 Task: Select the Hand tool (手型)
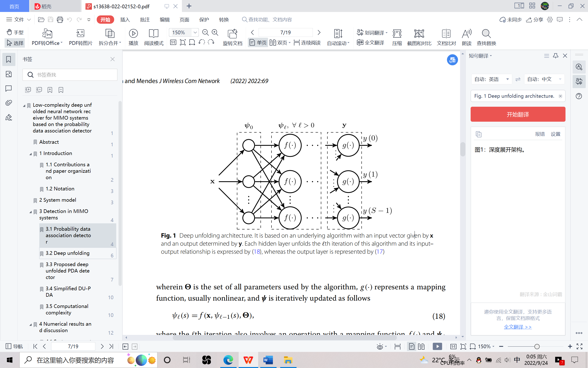coord(15,32)
